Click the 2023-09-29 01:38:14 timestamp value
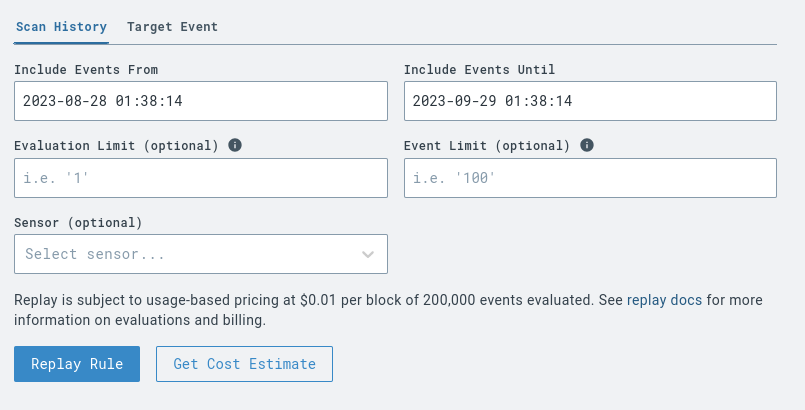Viewport: 805px width, 410px height. tap(492, 101)
